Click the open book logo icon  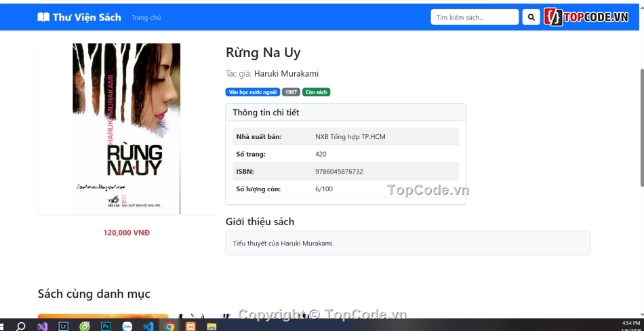coord(43,17)
